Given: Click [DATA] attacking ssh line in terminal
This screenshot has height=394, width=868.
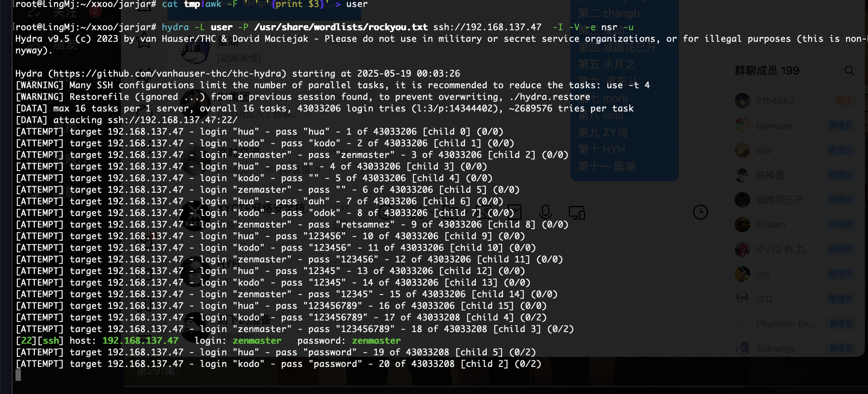Looking at the screenshot, I should point(126,120).
